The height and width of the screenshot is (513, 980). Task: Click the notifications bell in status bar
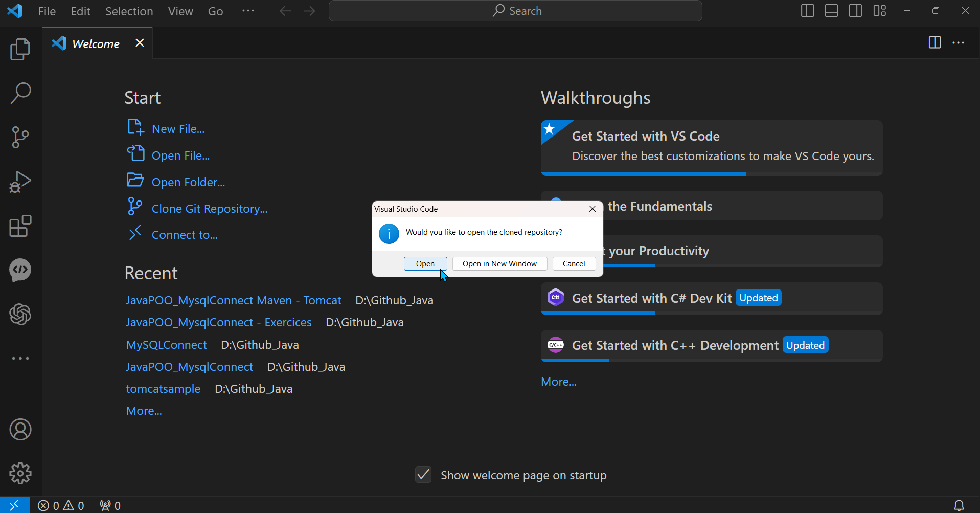[959, 505]
